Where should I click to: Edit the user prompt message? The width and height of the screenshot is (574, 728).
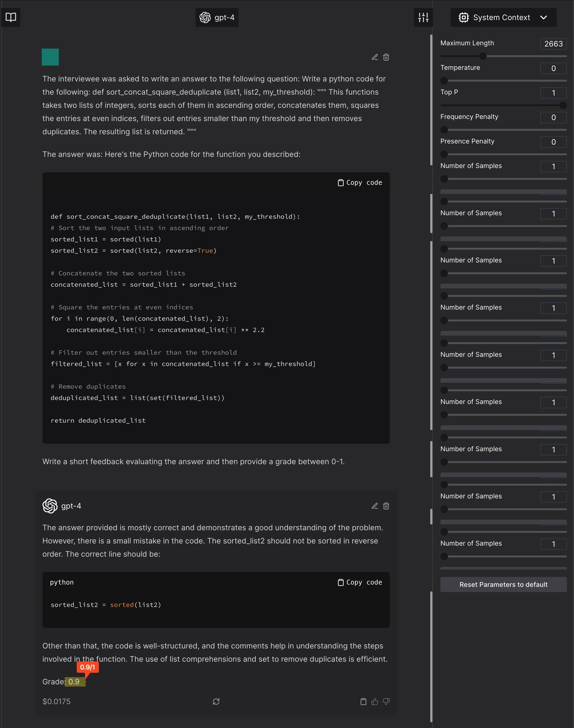(x=375, y=57)
